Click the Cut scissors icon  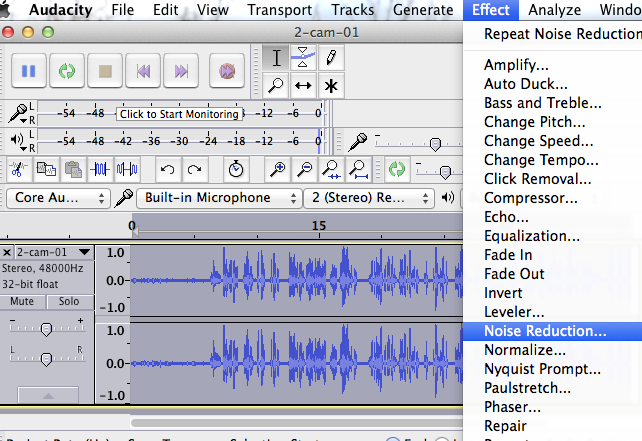18,169
